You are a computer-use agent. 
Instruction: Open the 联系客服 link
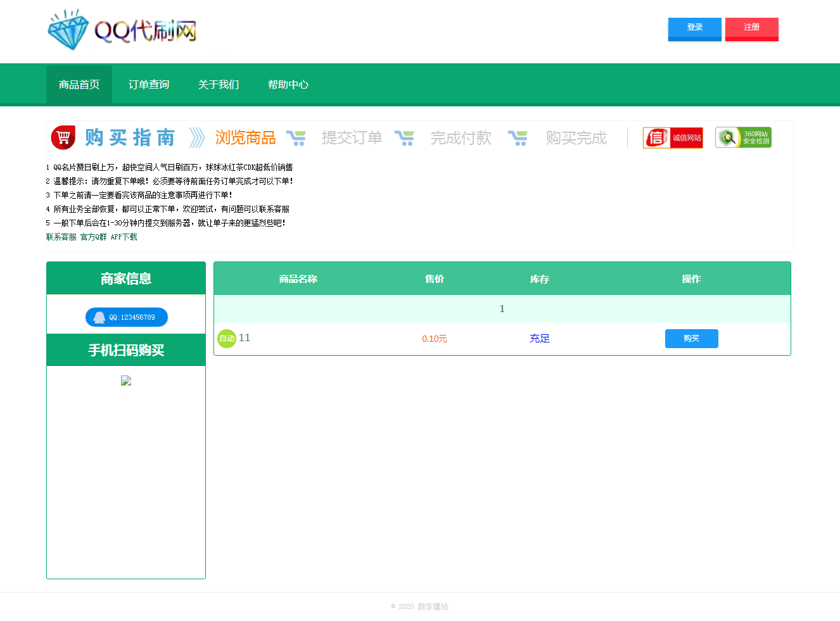tap(61, 237)
